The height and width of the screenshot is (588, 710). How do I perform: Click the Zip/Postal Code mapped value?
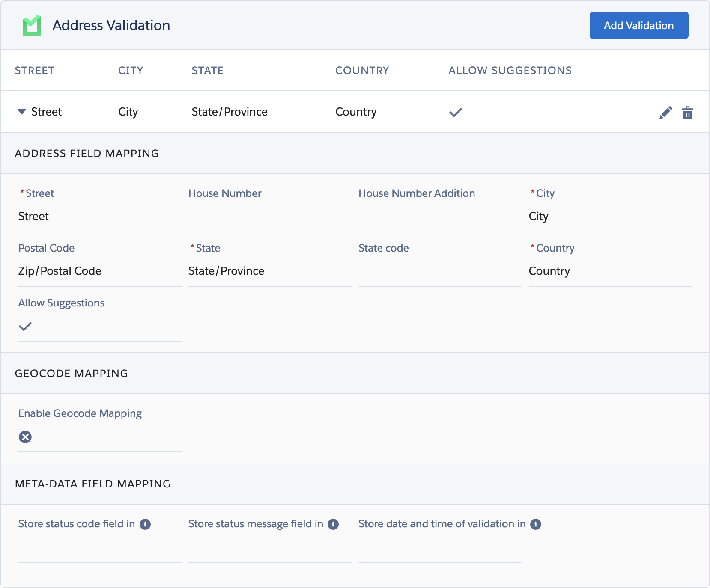[x=60, y=270]
